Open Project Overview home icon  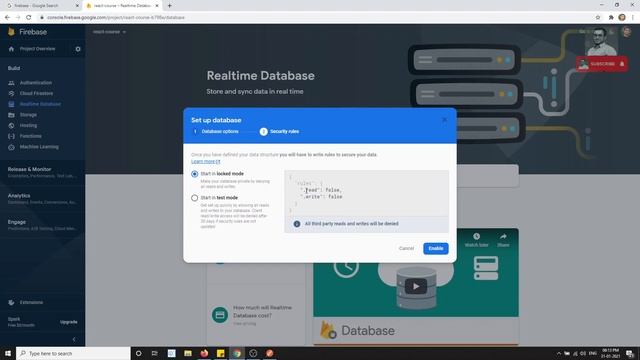tap(11, 49)
